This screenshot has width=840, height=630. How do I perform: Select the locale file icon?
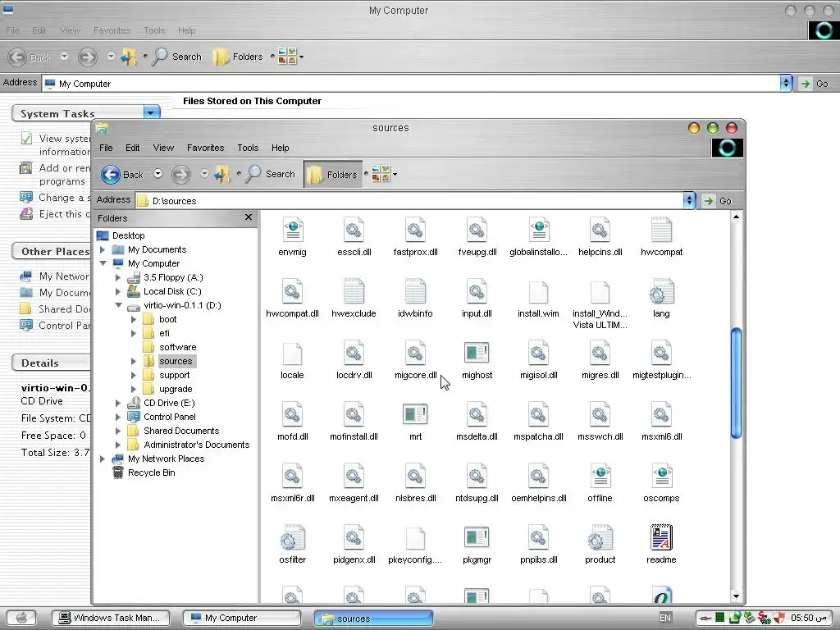click(x=293, y=354)
